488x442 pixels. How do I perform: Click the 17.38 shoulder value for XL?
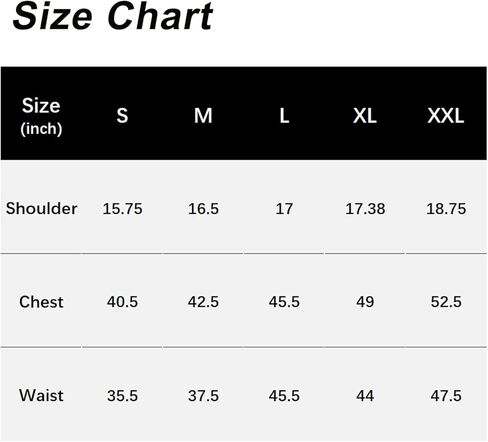[x=365, y=209]
